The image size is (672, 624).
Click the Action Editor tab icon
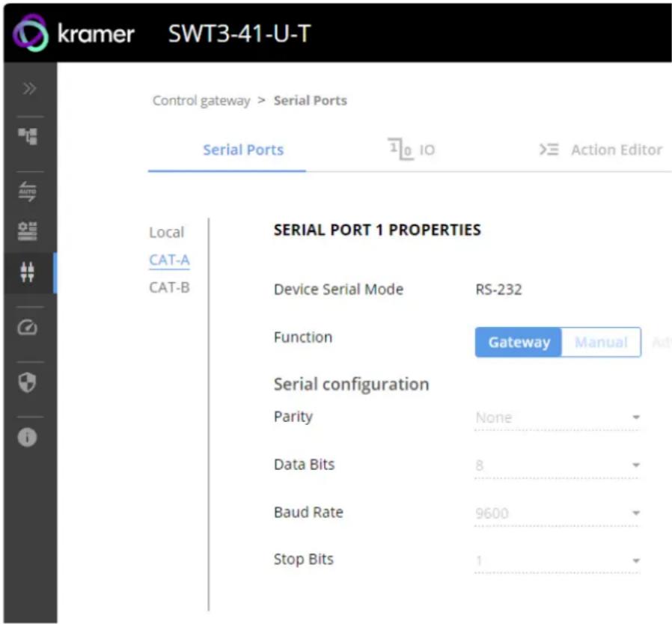click(549, 150)
